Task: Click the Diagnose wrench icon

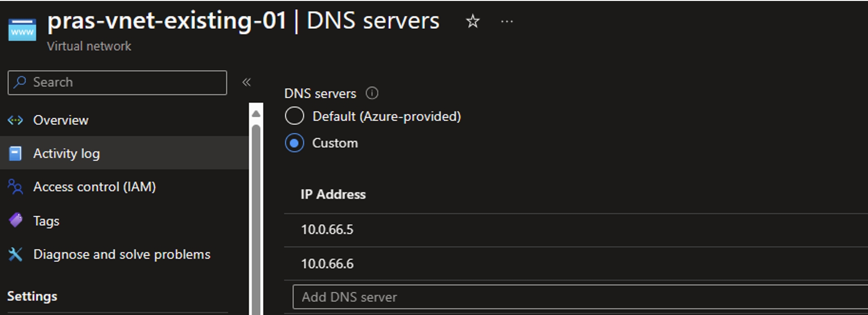Action: (x=15, y=254)
